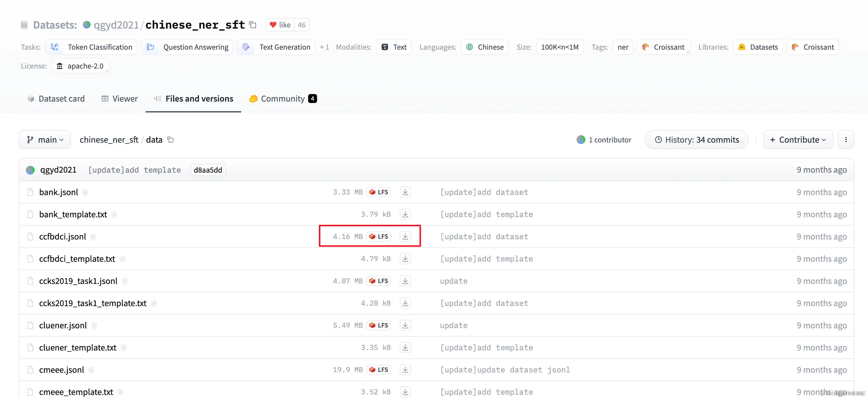Image resolution: width=868 pixels, height=398 pixels.
Task: Click the safety check icon beside bank.jsonl
Action: click(x=85, y=192)
